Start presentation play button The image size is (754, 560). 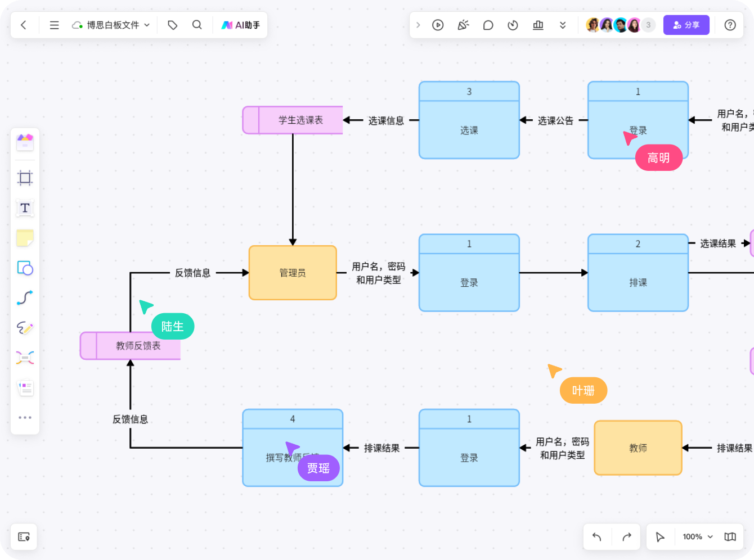438,25
